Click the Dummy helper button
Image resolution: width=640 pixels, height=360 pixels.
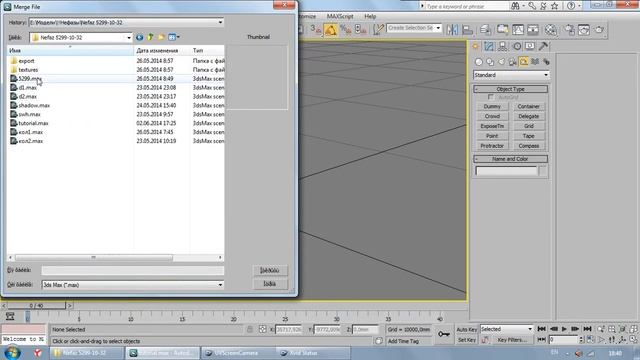(x=492, y=107)
